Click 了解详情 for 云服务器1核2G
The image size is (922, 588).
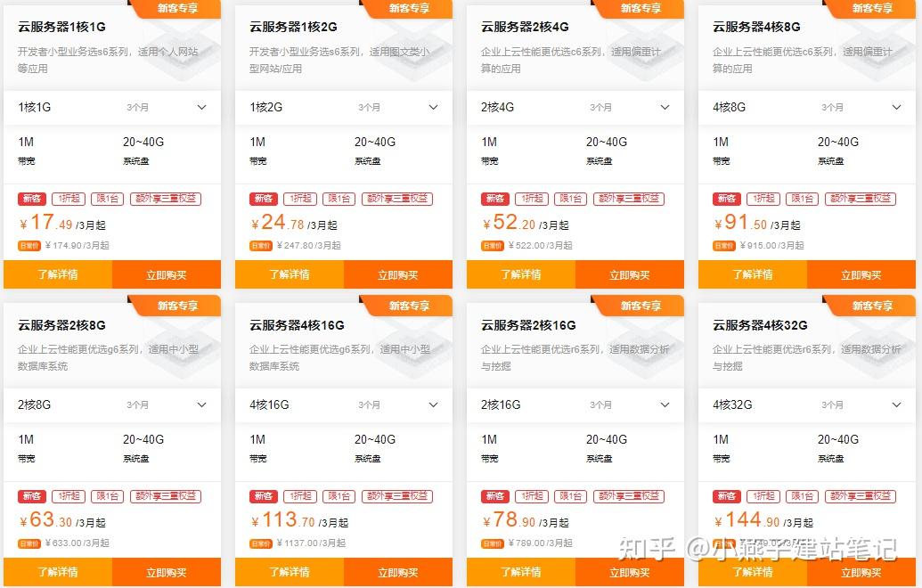[x=290, y=274]
